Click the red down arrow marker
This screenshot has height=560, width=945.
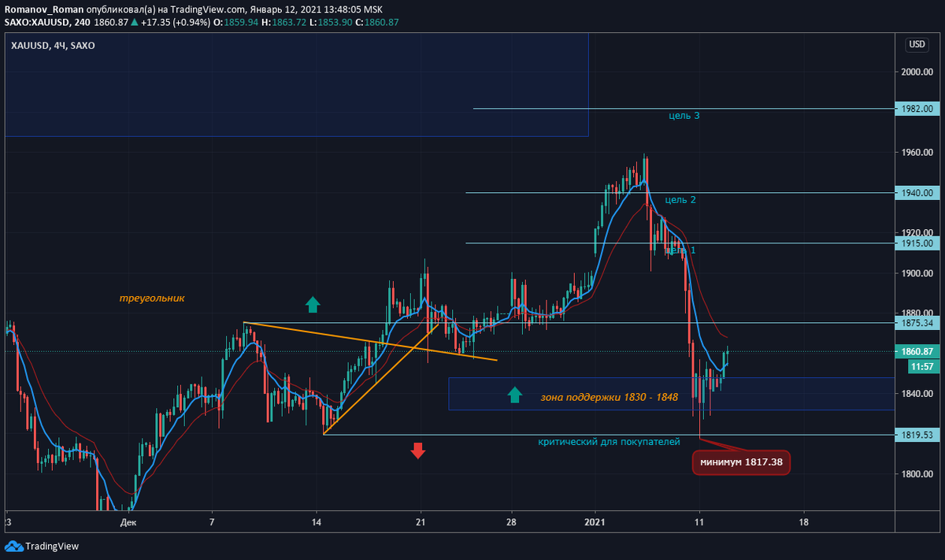(x=417, y=451)
